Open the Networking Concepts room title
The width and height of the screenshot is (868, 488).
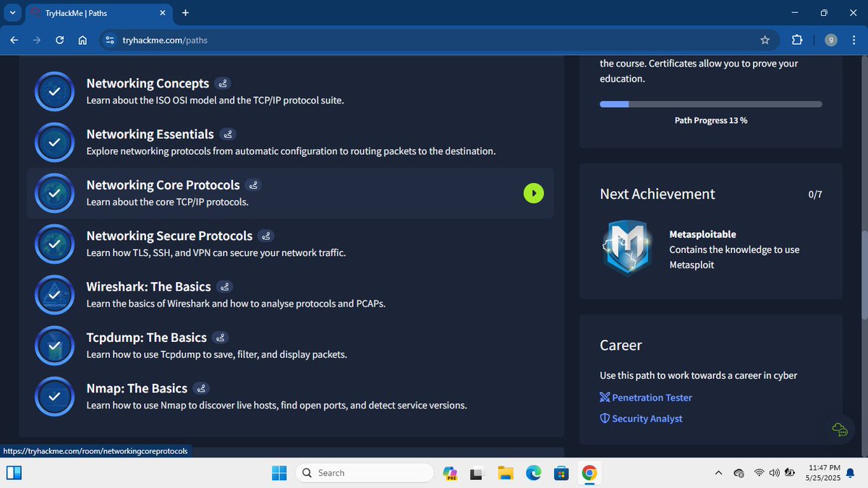(x=148, y=84)
